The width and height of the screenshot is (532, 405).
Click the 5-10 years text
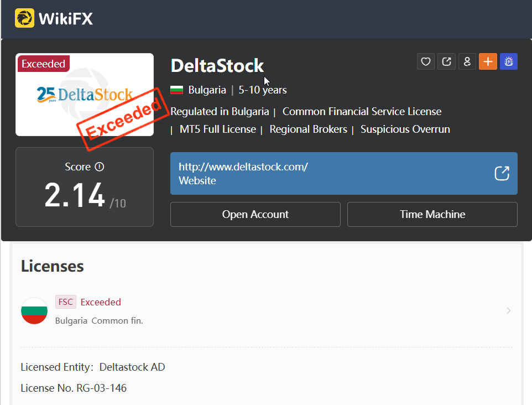point(263,90)
